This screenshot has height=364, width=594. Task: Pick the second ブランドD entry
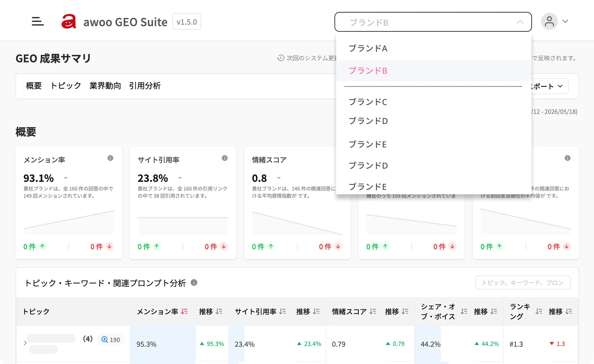(x=433, y=166)
